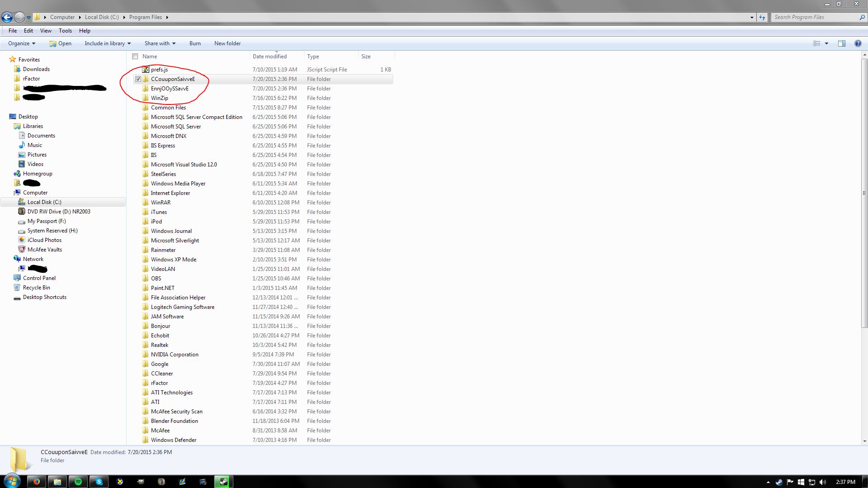This screenshot has width=868, height=488.
Task: Open the view options dropdown arrow
Action: pyautogui.click(x=826, y=43)
